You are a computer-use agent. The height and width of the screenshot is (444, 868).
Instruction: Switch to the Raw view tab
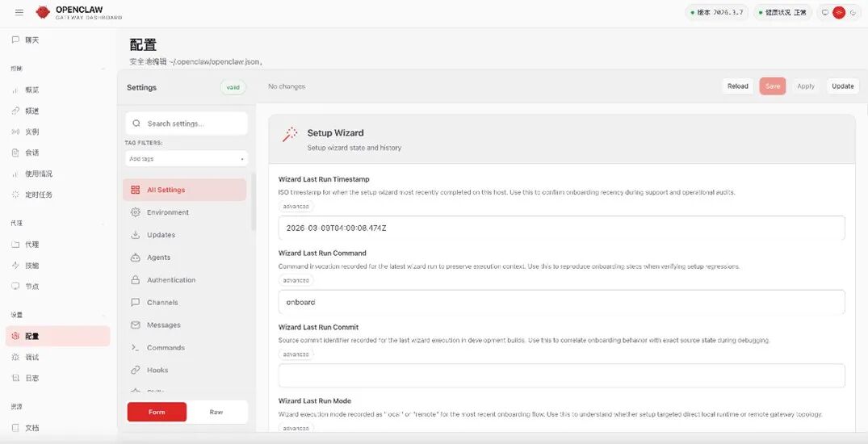pos(216,412)
